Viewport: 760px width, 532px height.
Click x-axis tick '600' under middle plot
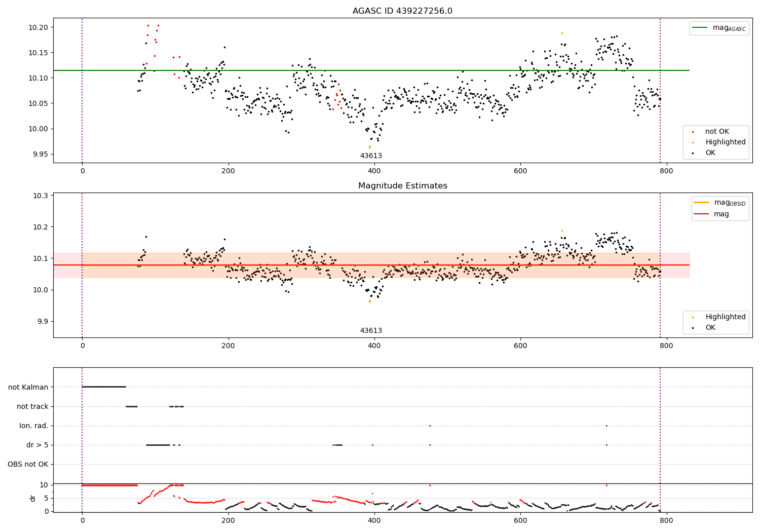520,346
